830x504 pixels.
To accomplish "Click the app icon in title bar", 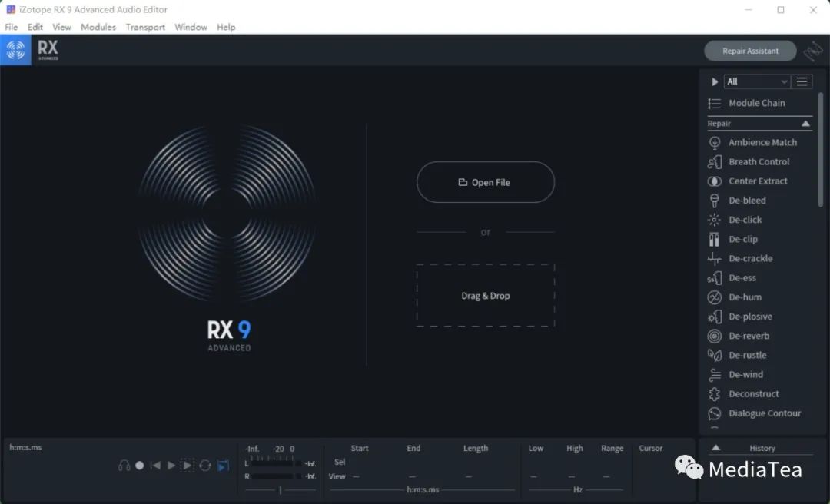I will coord(11,9).
